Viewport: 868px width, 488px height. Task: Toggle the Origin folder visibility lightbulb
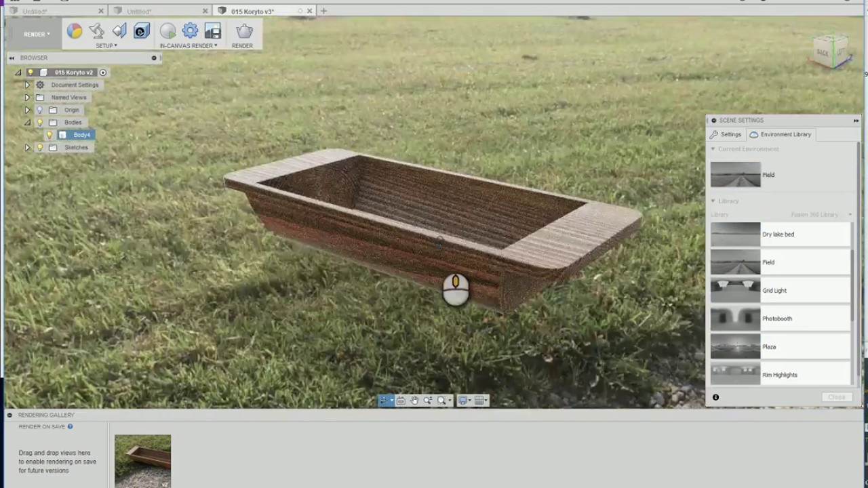click(39, 110)
